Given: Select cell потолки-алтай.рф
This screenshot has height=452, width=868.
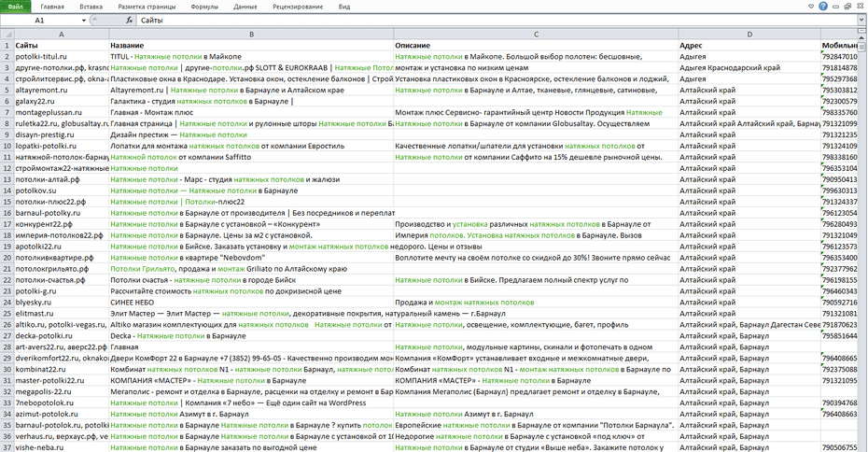Looking at the screenshot, I should pyautogui.click(x=62, y=179).
